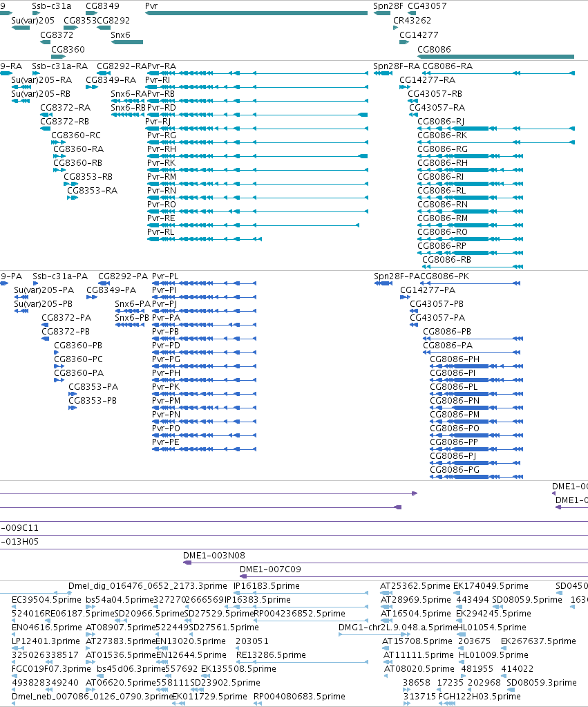588x707 pixels.
Task: Select transcript label Pvr-RL
Action: (160, 232)
